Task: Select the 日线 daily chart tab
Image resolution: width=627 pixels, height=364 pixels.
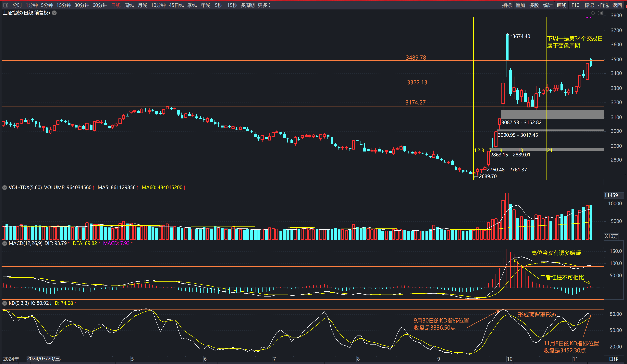Action: 116,5
